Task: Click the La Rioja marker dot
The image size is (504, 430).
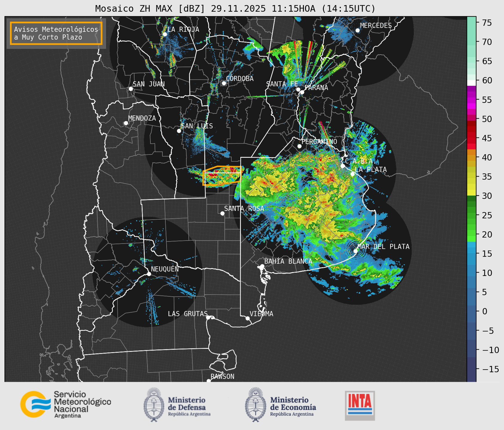Action: point(165,34)
